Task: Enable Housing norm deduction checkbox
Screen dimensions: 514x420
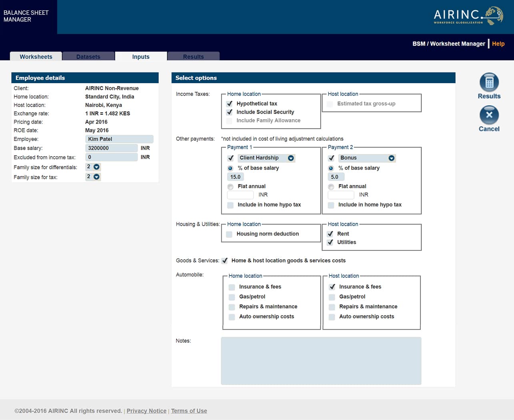Action: [x=230, y=234]
